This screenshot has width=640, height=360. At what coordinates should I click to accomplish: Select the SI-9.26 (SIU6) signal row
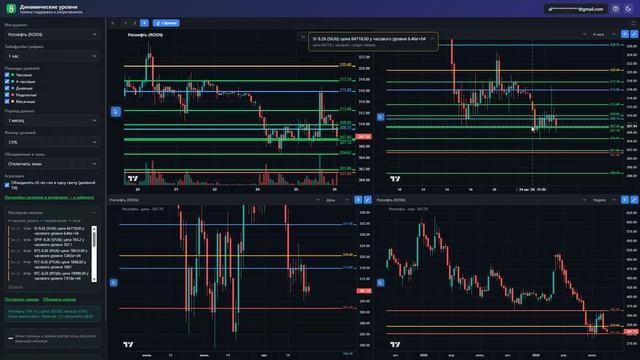pos(49,231)
